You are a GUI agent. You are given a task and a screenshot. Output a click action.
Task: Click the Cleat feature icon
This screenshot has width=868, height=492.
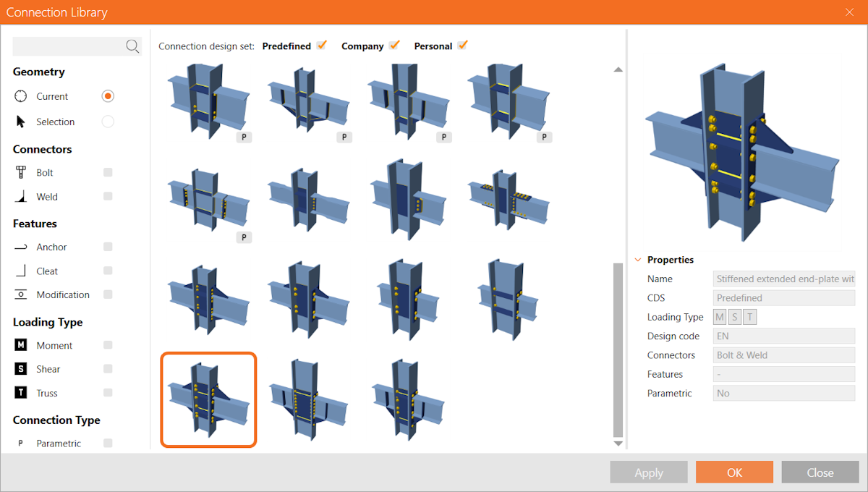[x=21, y=271]
